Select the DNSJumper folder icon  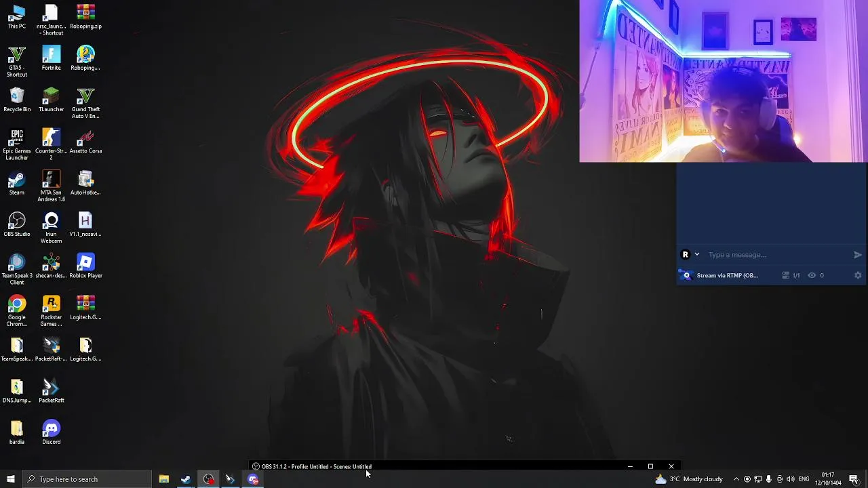(17, 391)
